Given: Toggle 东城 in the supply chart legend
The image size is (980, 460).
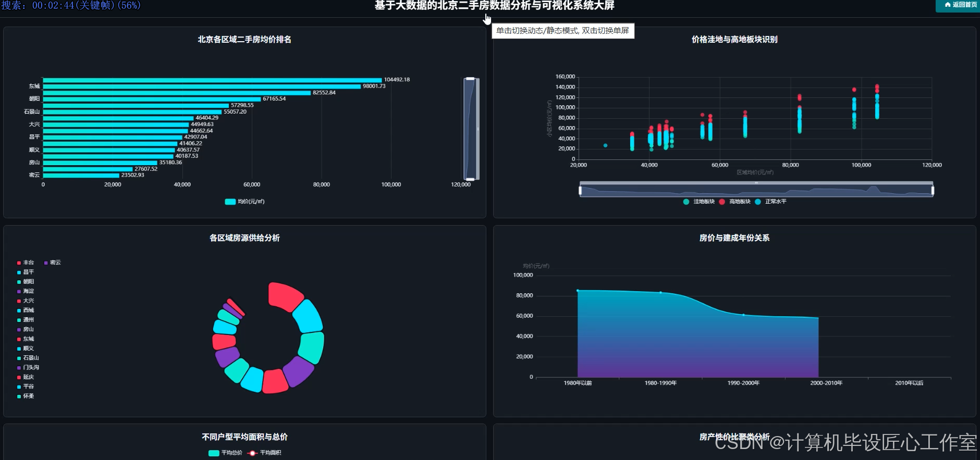Looking at the screenshot, I should click(x=26, y=339).
